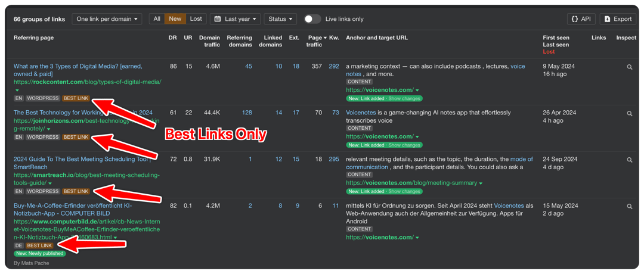The height and width of the screenshot is (274, 644).
Task: Click referring domains value 128
Action: point(247,113)
